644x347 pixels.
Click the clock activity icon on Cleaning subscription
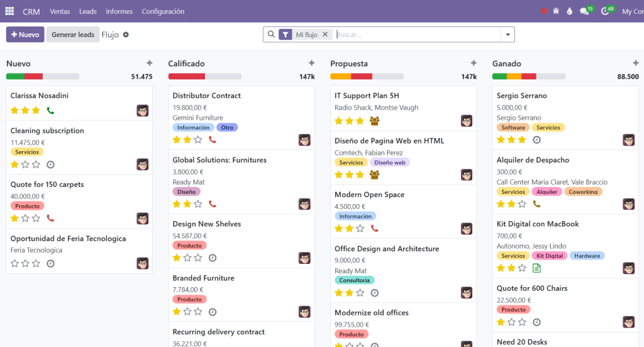pos(50,164)
